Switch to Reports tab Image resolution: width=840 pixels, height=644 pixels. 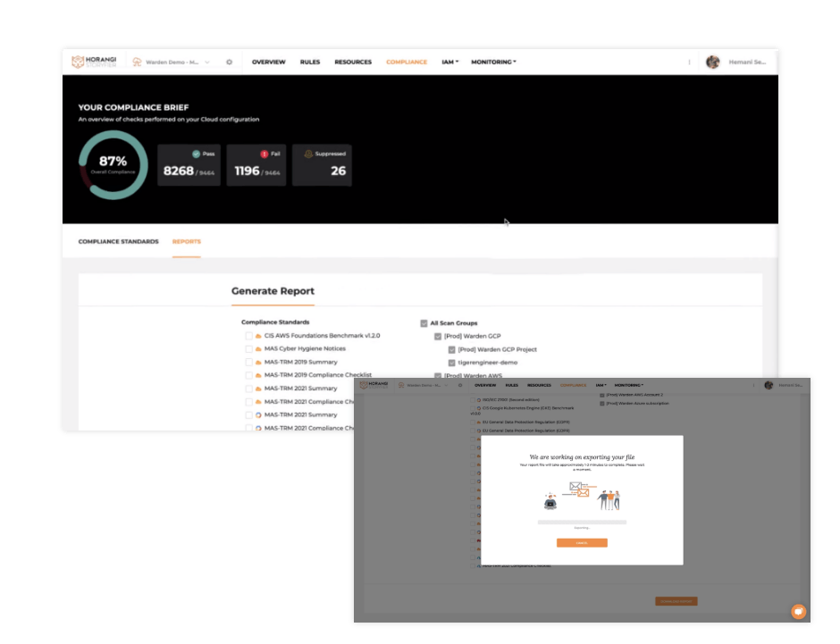tap(187, 241)
